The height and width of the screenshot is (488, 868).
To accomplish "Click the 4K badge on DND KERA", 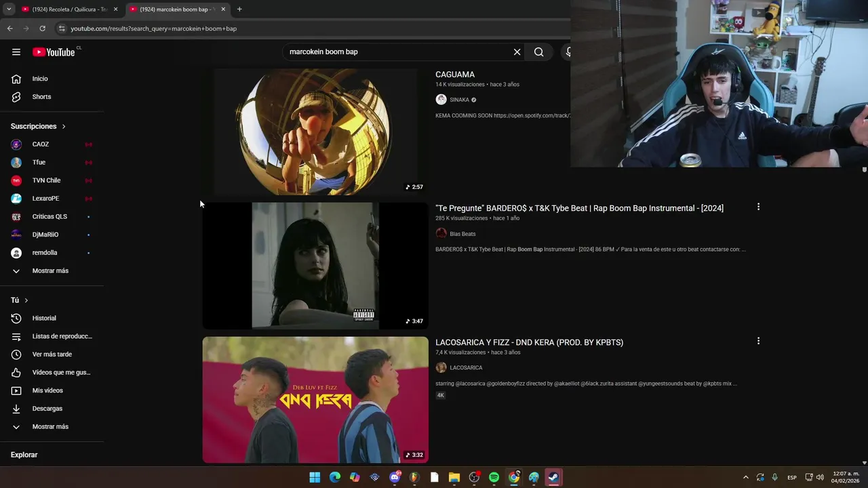I will [440, 395].
